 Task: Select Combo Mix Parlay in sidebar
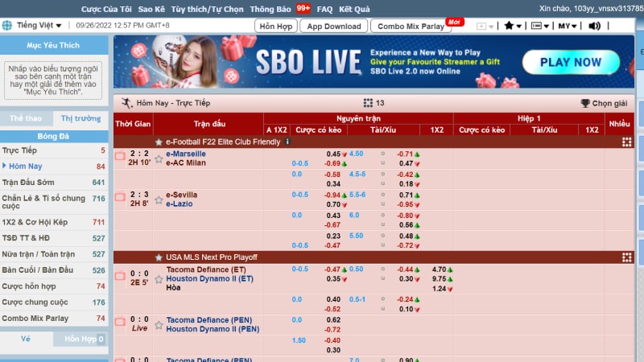[54, 318]
